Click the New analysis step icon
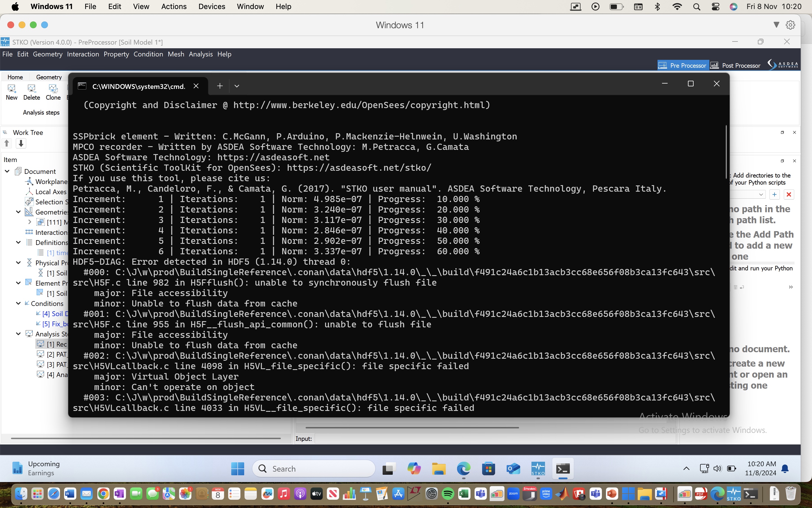Image resolution: width=812 pixels, height=508 pixels. point(11,92)
